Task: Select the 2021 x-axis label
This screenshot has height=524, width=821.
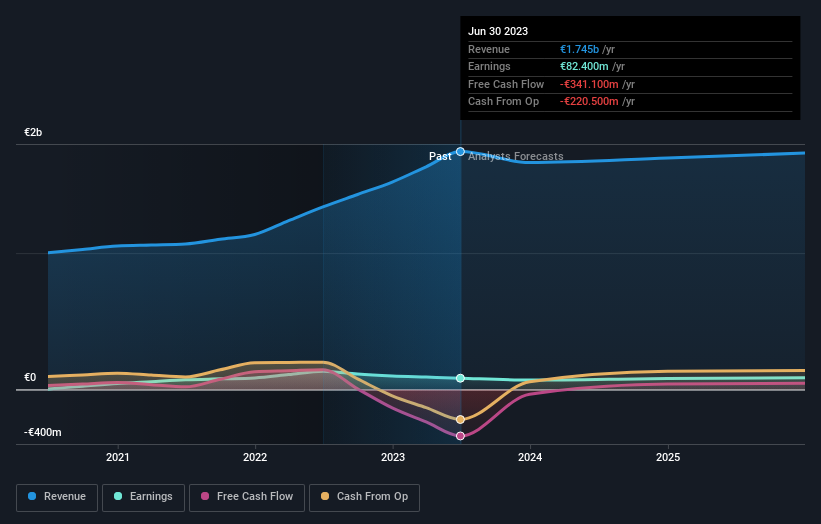Action: point(118,457)
